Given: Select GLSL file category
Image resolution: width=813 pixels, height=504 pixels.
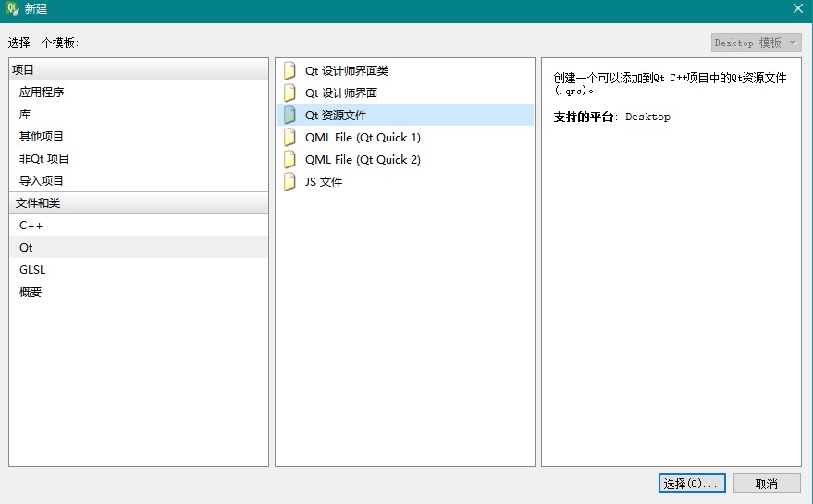Looking at the screenshot, I should tap(32, 270).
